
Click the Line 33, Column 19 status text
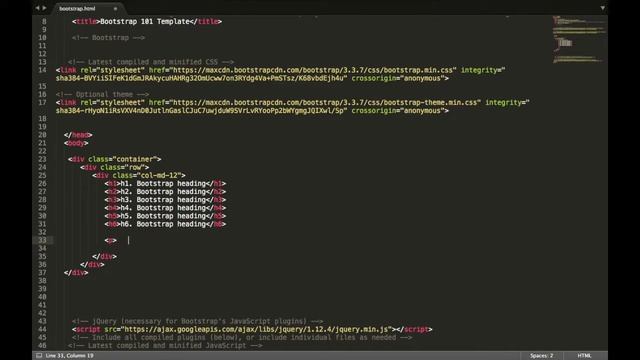point(69,356)
